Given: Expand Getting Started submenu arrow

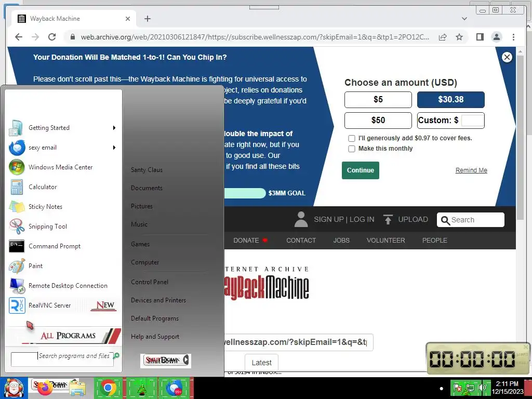Looking at the screenshot, I should pos(114,128).
